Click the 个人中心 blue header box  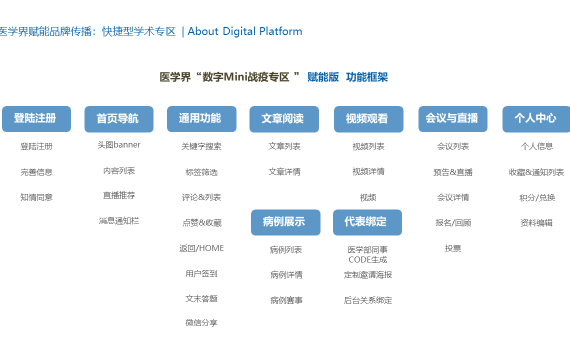click(x=536, y=119)
